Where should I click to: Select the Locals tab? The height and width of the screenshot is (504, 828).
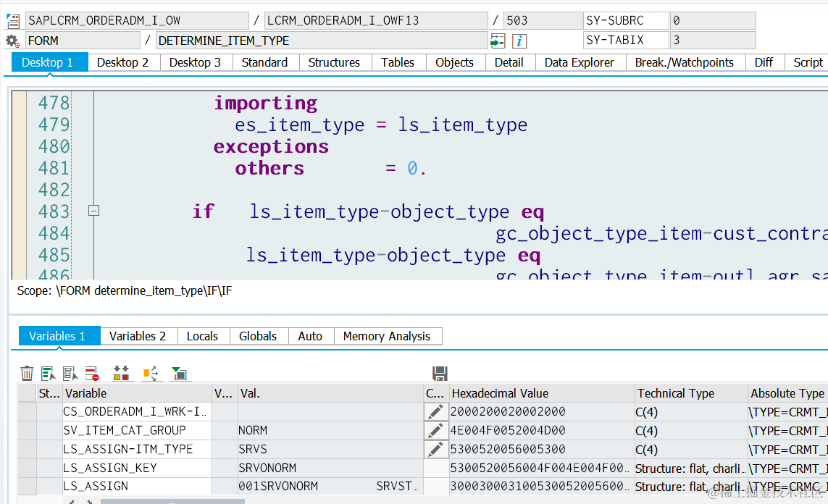(202, 336)
